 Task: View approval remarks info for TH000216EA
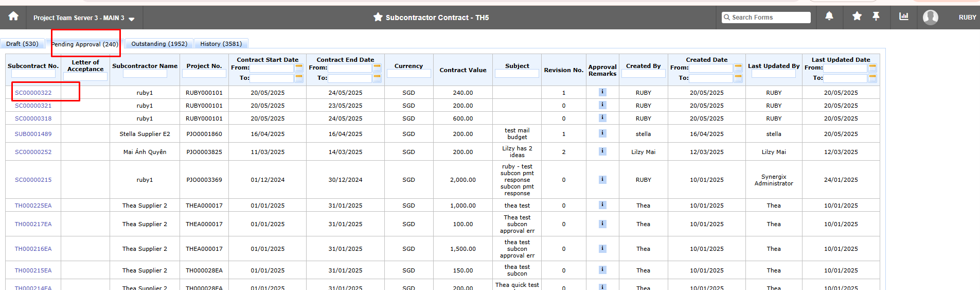click(x=602, y=249)
